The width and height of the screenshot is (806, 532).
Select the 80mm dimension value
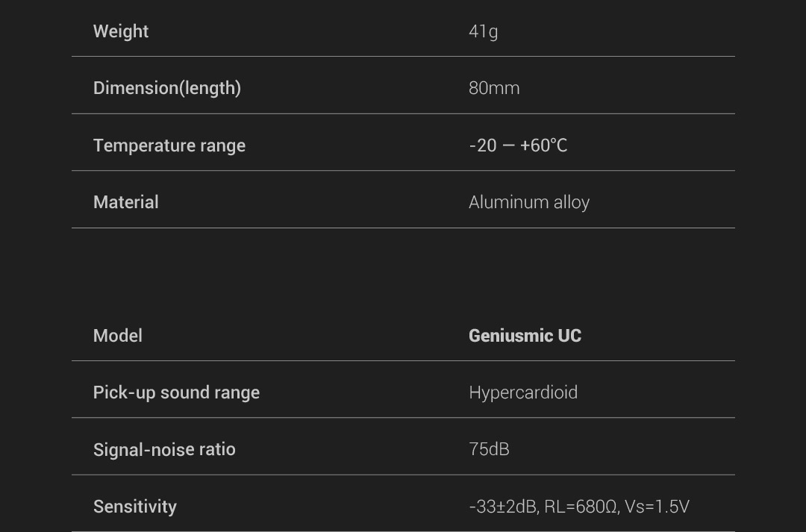click(494, 88)
